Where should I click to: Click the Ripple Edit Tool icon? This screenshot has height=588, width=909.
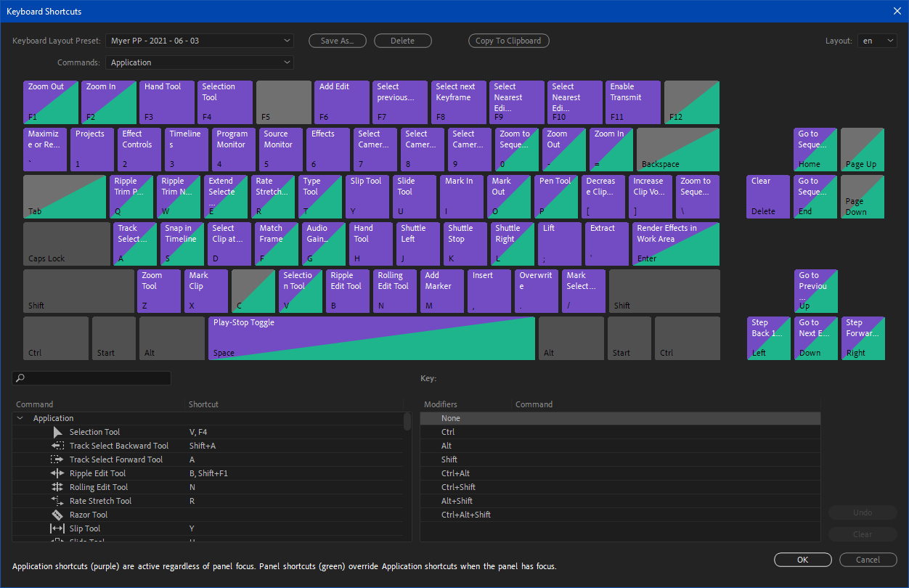tap(58, 473)
